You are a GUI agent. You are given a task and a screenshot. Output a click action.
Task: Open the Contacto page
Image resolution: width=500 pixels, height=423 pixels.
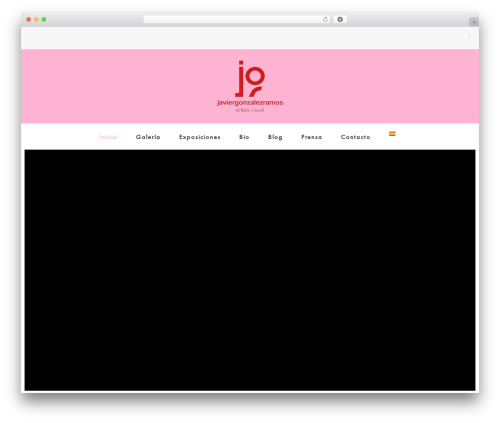355,137
